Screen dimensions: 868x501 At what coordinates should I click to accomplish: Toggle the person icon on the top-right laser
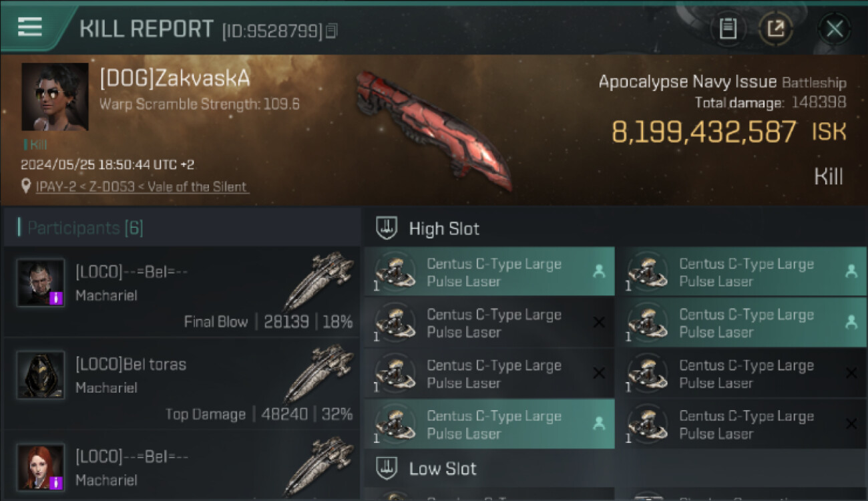click(851, 271)
